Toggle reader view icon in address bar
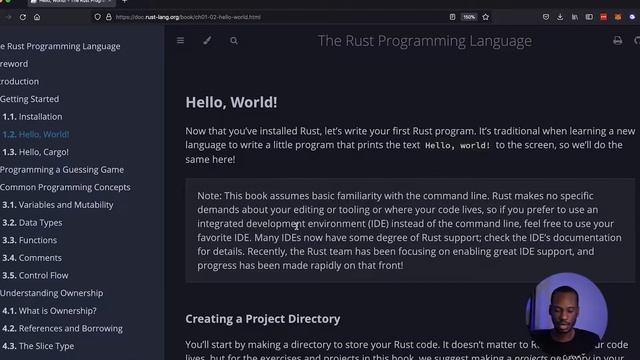The image size is (640, 360). point(452,17)
